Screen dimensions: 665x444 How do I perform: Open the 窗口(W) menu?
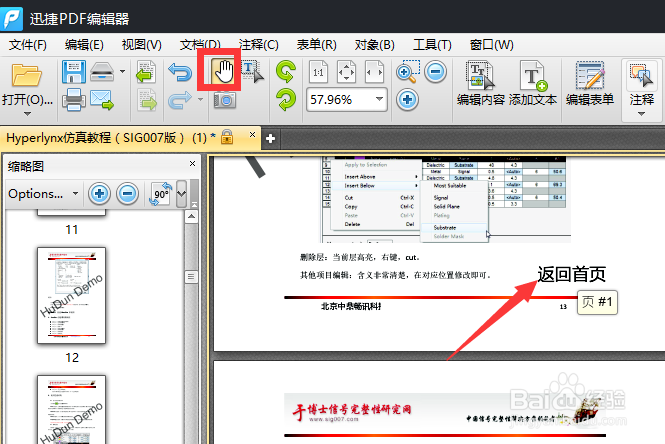click(x=492, y=45)
